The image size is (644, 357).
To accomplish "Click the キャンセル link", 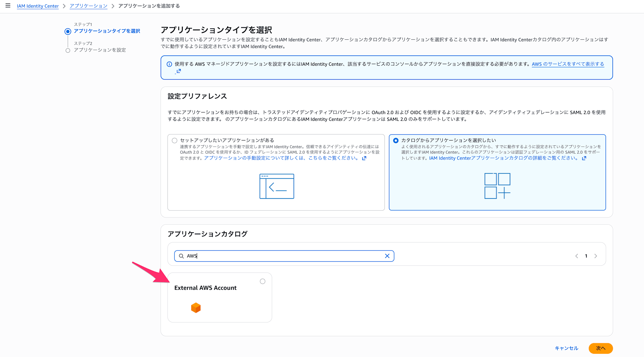I will pyautogui.click(x=566, y=348).
